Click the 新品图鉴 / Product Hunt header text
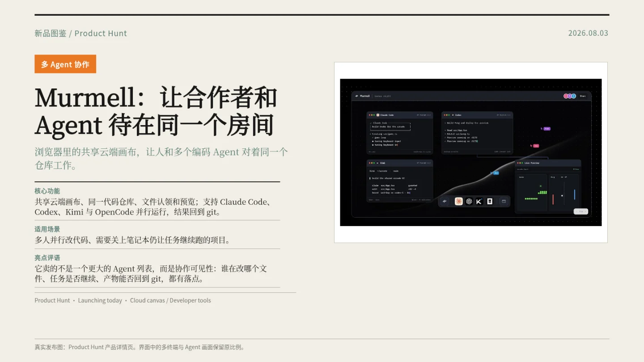This screenshot has height=362, width=644. [80, 33]
